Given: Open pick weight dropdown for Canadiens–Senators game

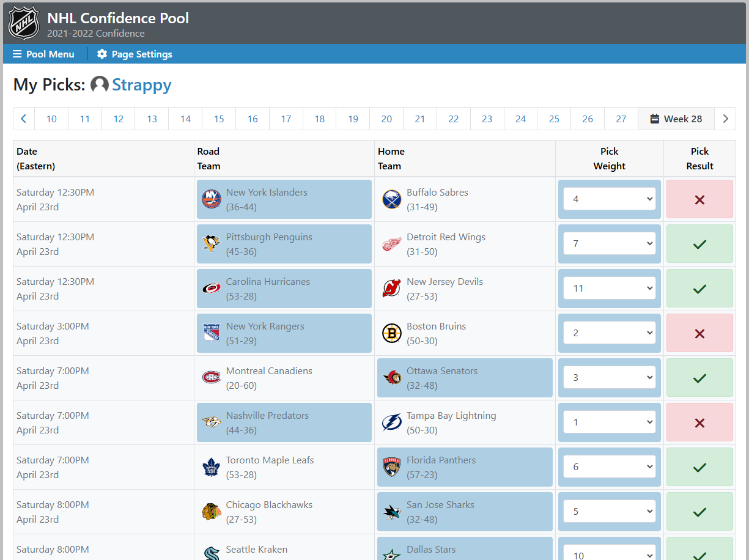Looking at the screenshot, I should 610,378.
